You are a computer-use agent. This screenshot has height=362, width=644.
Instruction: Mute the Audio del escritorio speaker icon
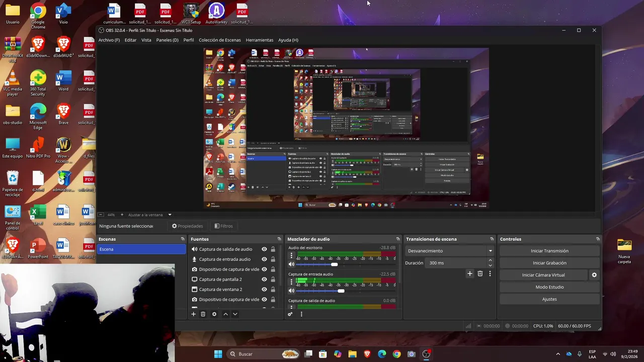tap(291, 264)
